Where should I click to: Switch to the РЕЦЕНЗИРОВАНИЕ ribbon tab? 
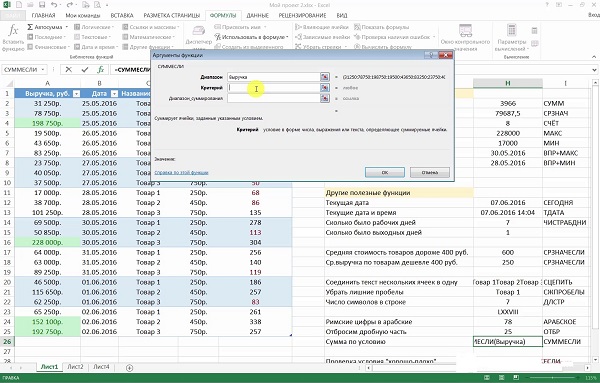[302, 16]
